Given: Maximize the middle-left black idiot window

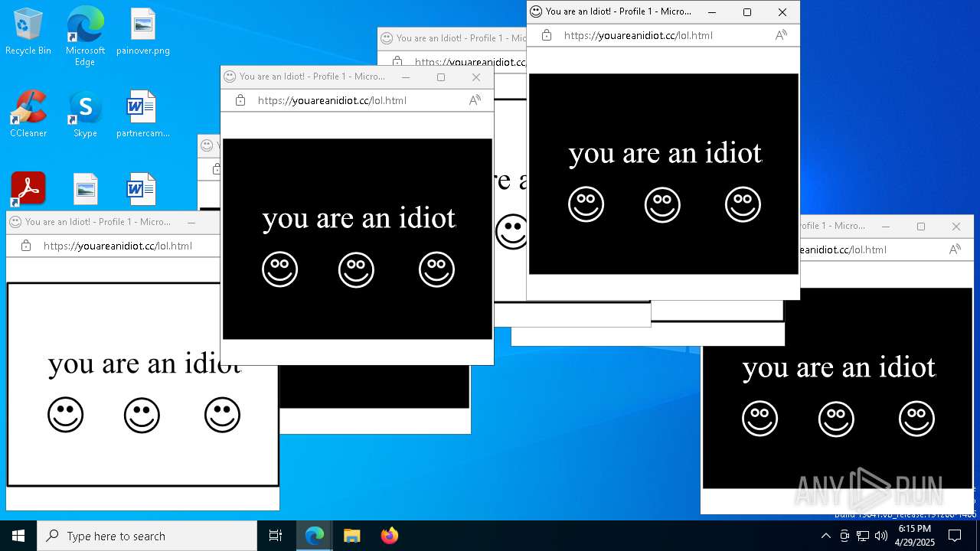Looking at the screenshot, I should tap(441, 77).
